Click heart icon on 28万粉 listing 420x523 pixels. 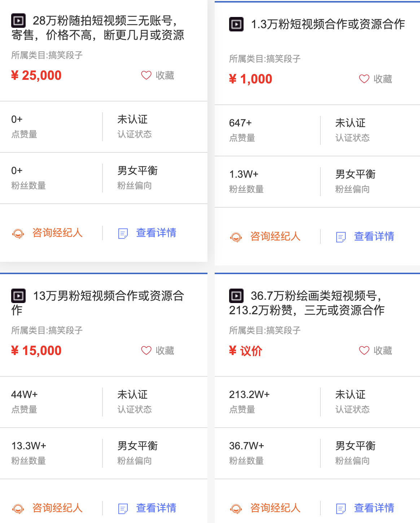coord(146,75)
